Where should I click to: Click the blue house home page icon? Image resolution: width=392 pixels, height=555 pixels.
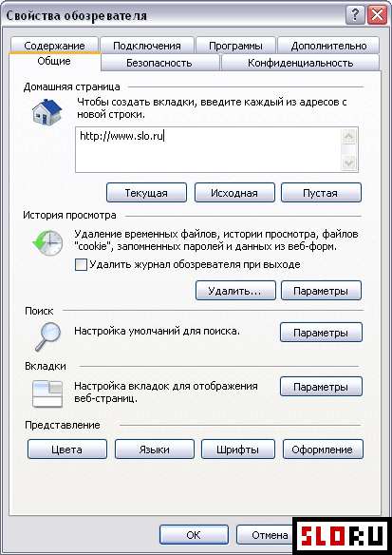47,111
